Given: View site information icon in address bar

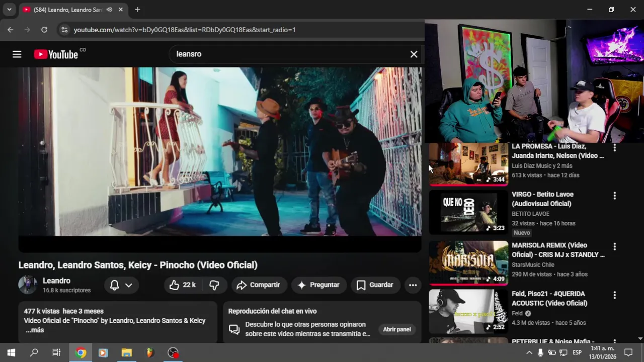Looking at the screenshot, I should click(64, 30).
